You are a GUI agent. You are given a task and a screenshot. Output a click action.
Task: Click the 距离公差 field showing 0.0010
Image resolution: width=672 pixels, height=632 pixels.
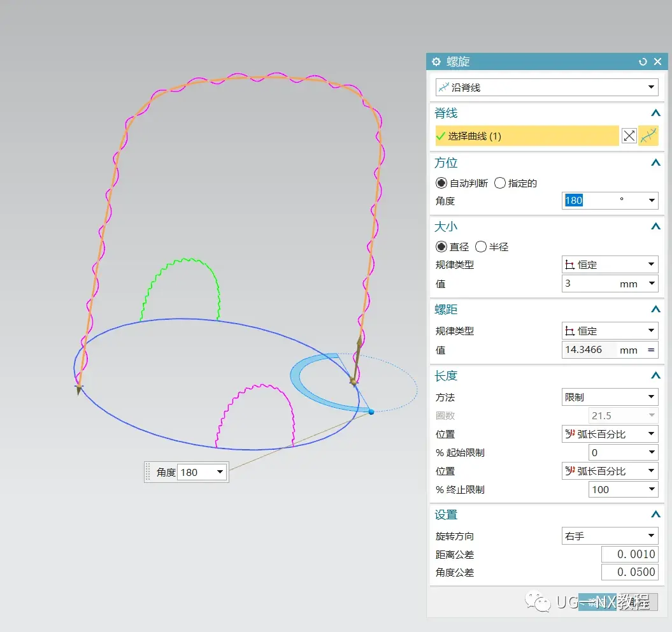[629, 554]
